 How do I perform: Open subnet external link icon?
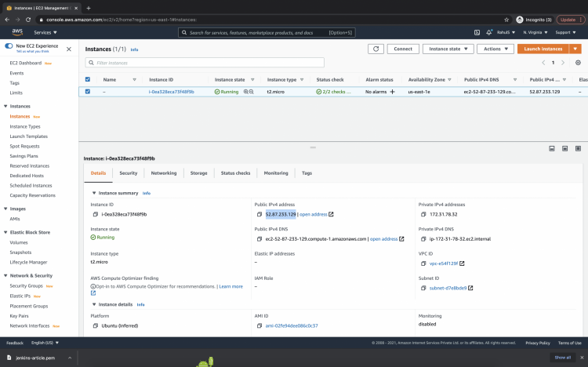tap(470, 288)
